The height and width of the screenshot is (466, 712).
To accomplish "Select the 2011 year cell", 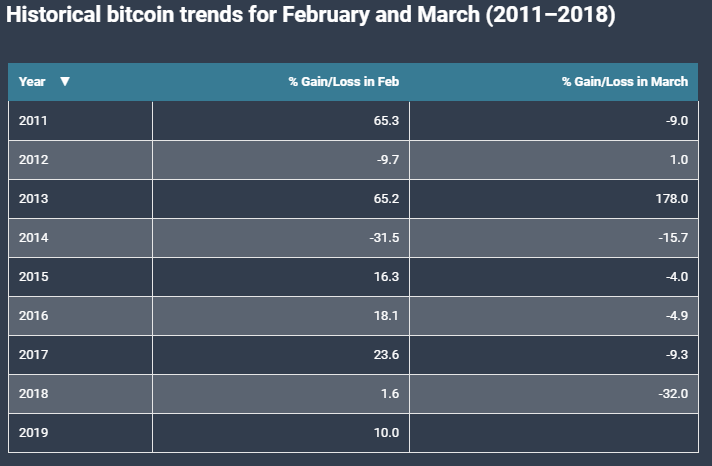I will click(33, 121).
